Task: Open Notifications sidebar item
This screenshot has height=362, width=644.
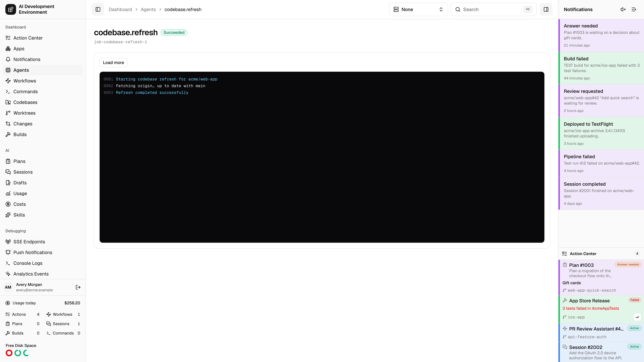Action: [43, 59]
